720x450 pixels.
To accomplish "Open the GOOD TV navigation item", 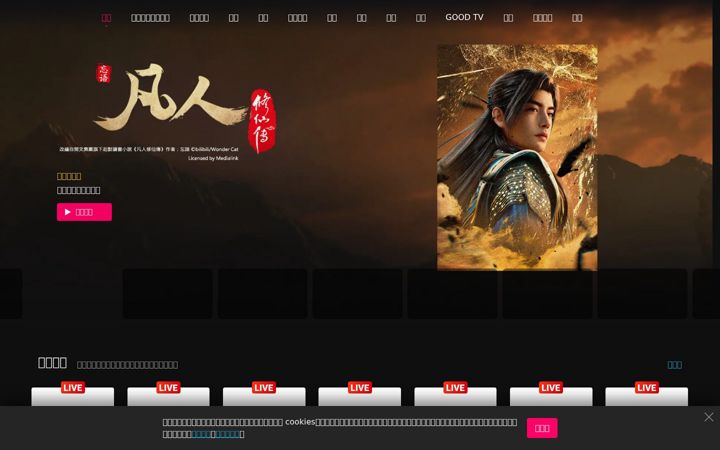I will coord(464,17).
